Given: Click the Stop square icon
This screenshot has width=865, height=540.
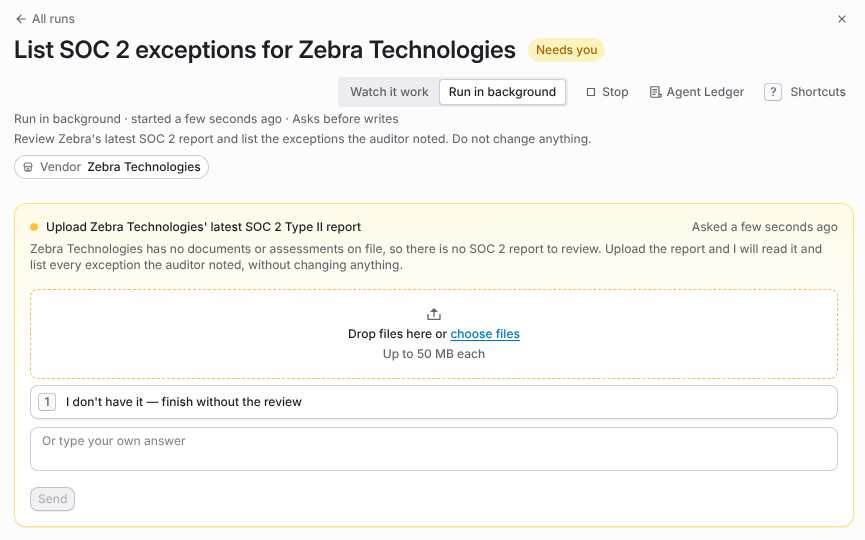Looking at the screenshot, I should 591,92.
